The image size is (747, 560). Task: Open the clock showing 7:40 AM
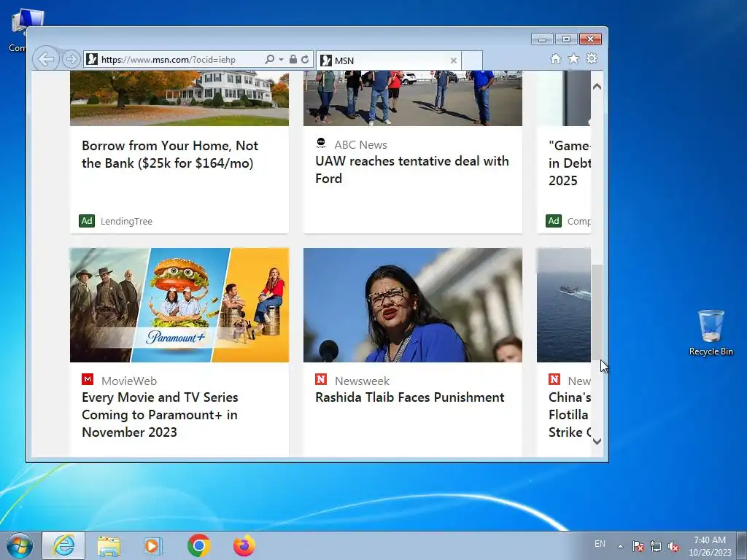709,545
